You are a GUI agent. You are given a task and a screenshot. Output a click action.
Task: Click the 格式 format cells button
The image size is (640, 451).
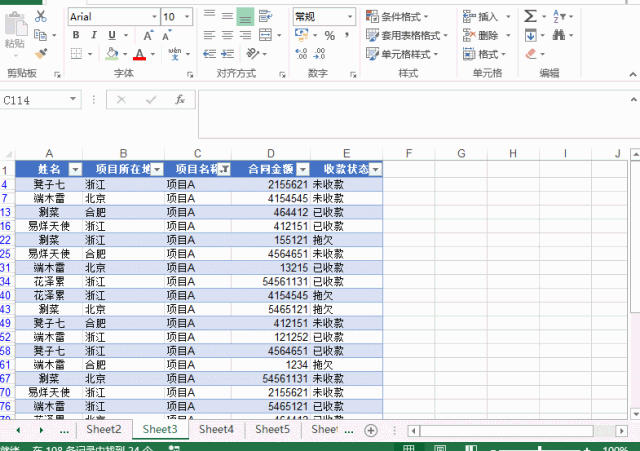click(x=484, y=54)
